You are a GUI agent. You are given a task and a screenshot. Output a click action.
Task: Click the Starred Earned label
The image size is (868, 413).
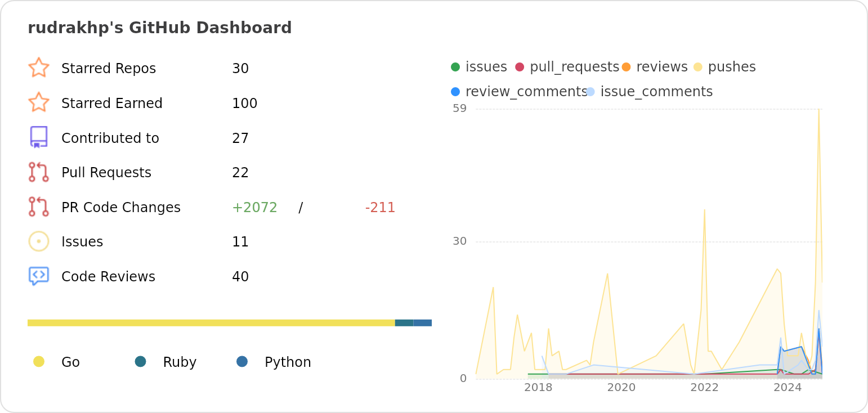(x=112, y=104)
